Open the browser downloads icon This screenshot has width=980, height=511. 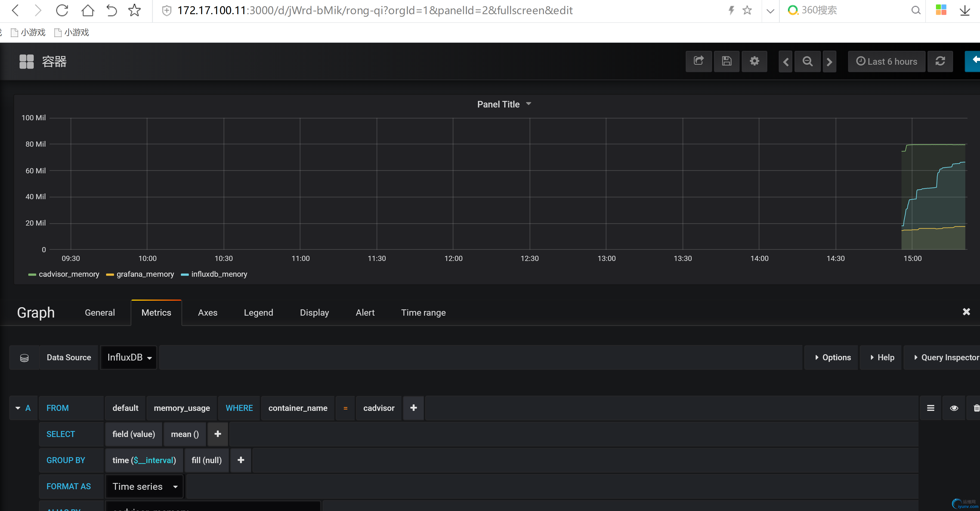click(x=965, y=10)
